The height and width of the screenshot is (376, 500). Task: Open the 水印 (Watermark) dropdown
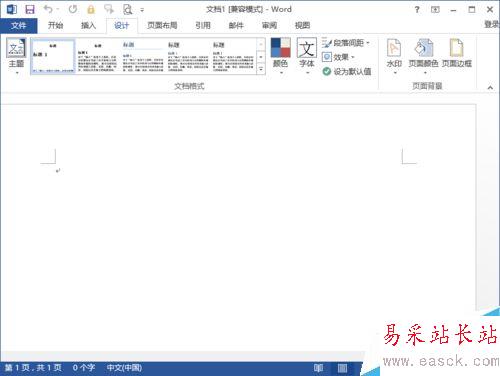coord(394,56)
